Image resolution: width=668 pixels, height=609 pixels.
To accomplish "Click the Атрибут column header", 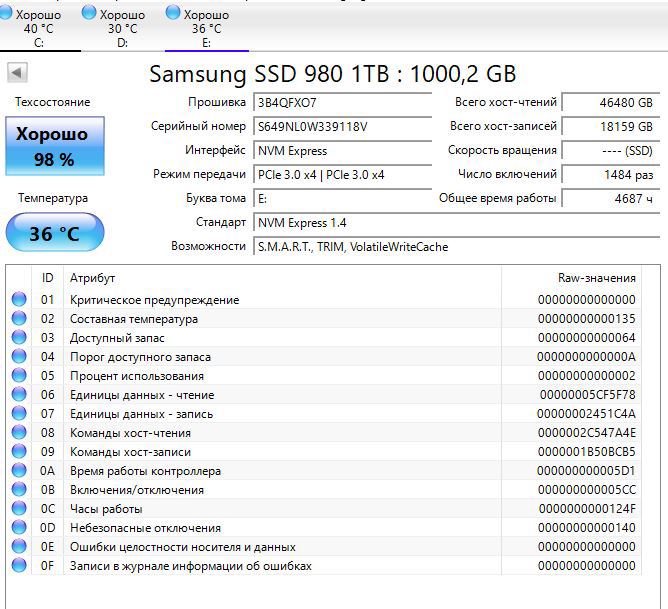I will 282,278.
